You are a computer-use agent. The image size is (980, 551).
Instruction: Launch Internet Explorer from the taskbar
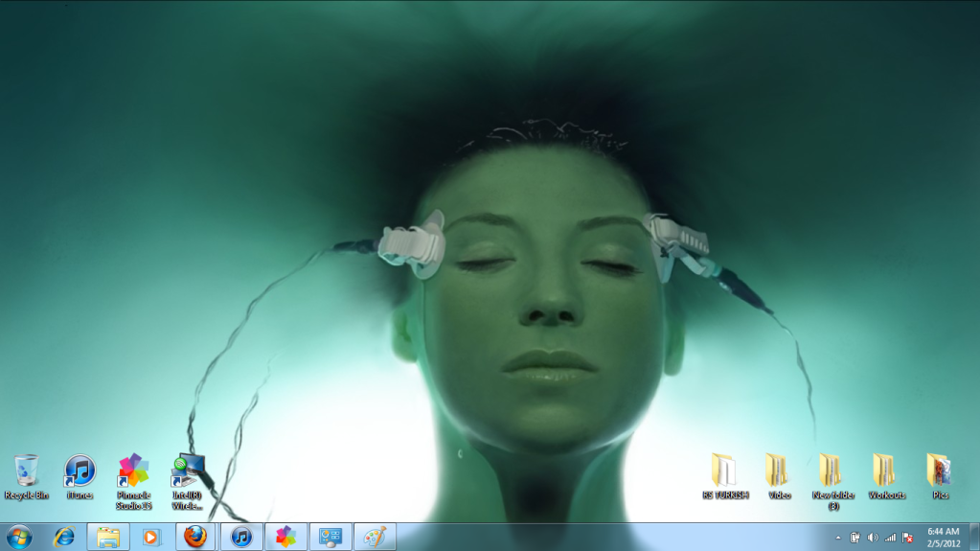[x=64, y=537]
